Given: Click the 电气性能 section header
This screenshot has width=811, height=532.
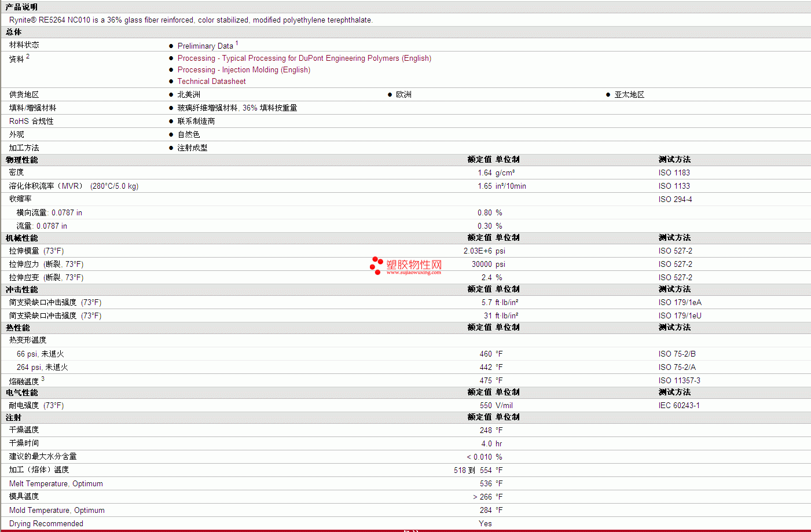Looking at the screenshot, I should pyautogui.click(x=21, y=392).
